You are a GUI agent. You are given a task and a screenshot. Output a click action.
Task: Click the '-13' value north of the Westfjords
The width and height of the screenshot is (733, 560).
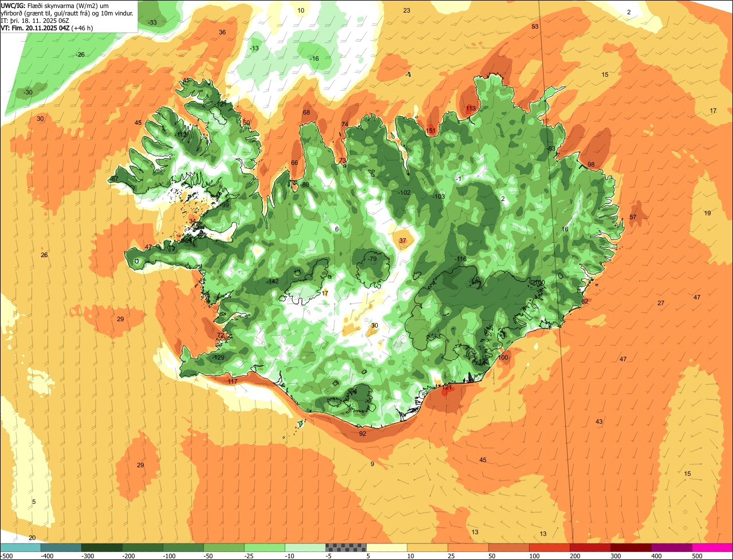[254, 48]
